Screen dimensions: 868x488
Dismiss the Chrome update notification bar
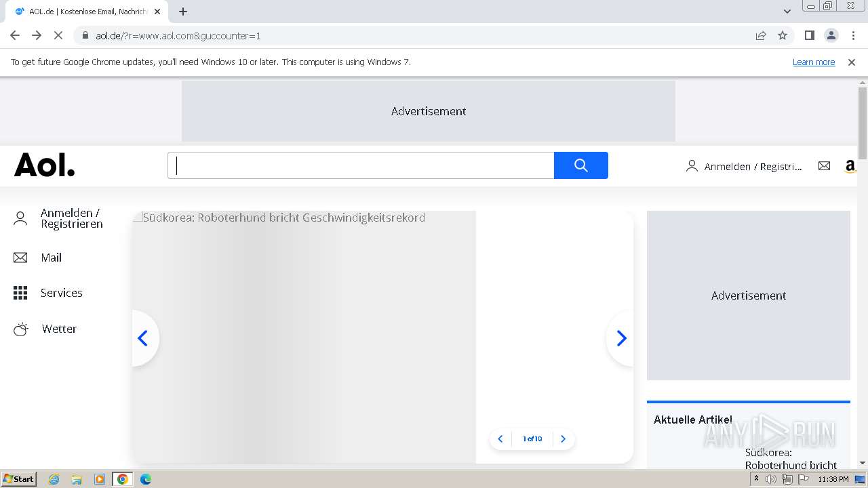[852, 62]
